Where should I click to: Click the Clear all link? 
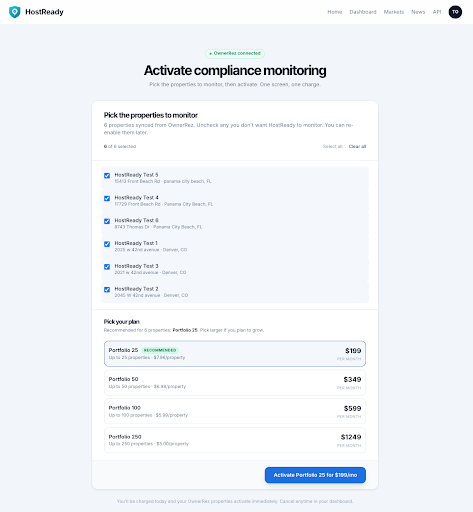357,146
